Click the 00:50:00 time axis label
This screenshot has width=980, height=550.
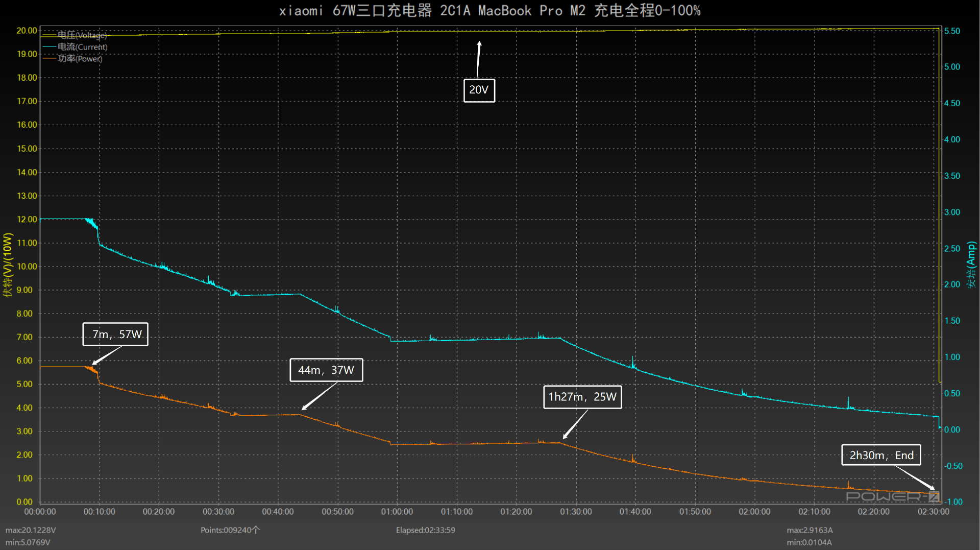click(x=337, y=512)
